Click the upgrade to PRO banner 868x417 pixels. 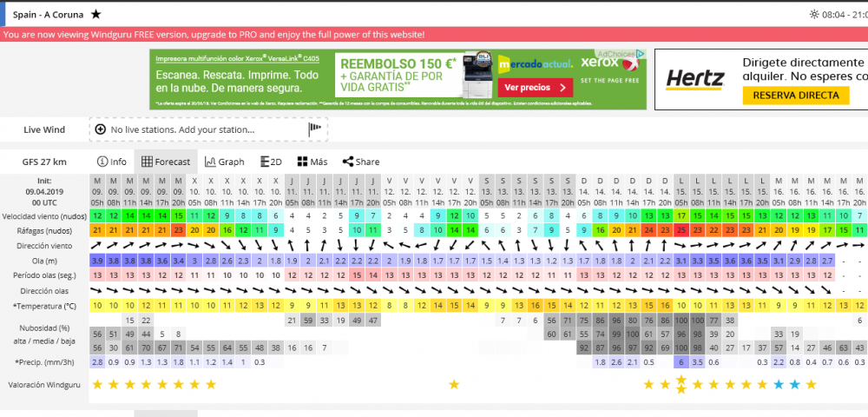tap(214, 34)
